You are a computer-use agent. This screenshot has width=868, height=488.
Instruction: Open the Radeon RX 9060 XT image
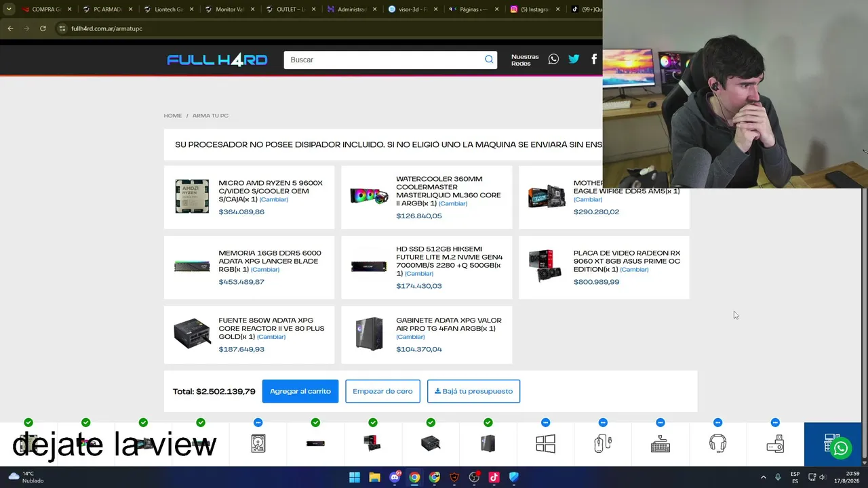545,266
